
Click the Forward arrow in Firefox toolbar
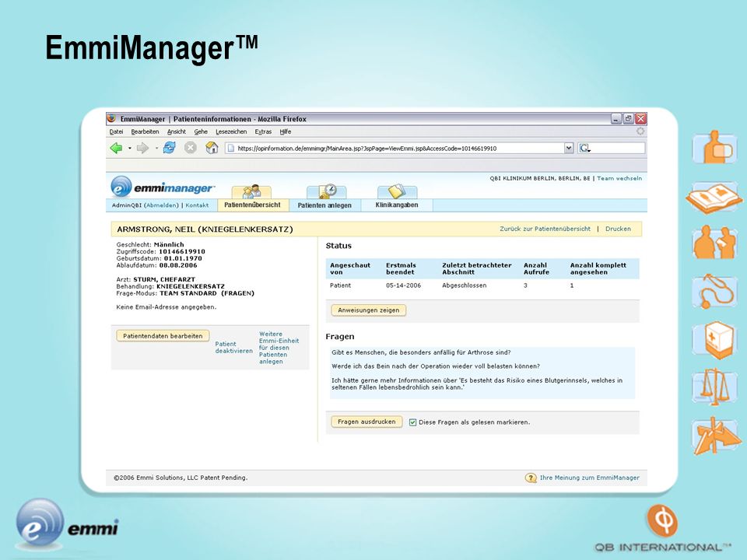tap(142, 148)
